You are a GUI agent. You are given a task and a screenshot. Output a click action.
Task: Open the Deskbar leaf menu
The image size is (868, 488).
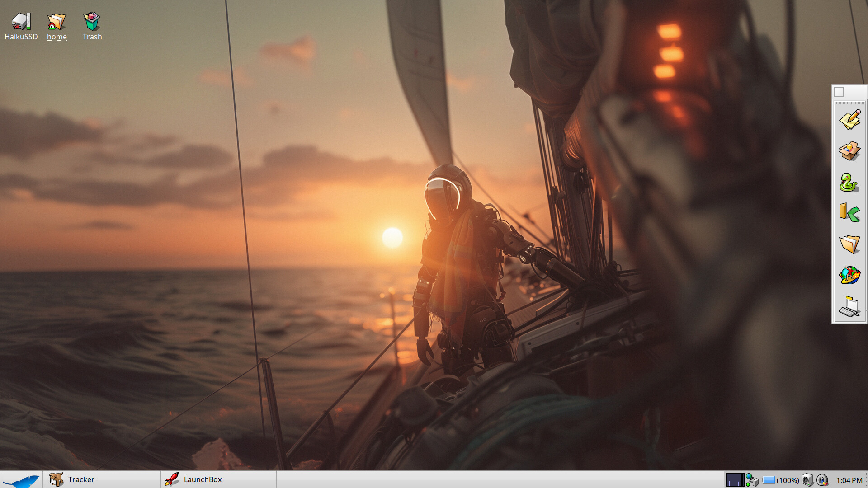coord(21,479)
